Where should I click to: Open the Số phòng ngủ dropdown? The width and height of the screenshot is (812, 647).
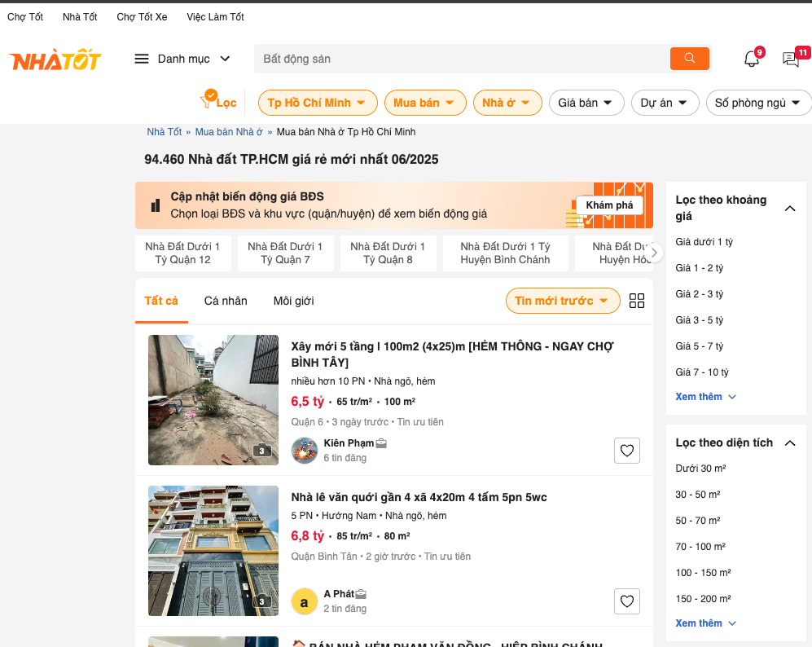click(x=759, y=103)
